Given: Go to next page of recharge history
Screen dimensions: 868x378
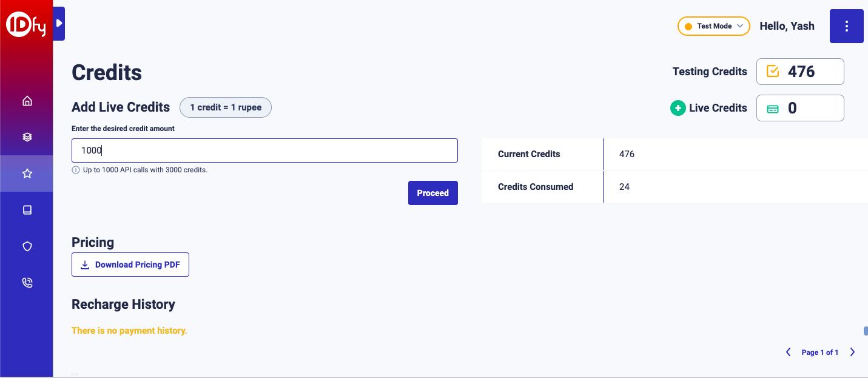Looking at the screenshot, I should click(852, 352).
